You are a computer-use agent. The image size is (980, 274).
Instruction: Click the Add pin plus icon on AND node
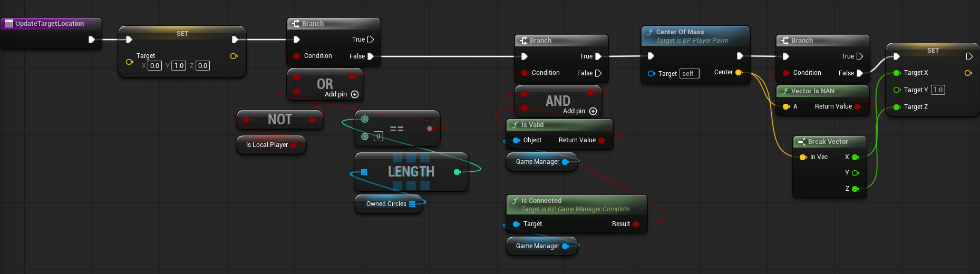point(593,111)
